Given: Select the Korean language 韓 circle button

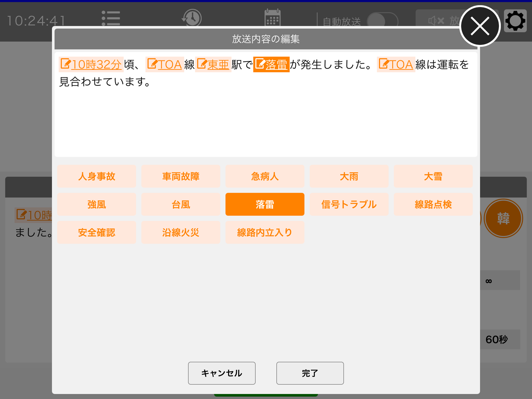Looking at the screenshot, I should pos(503,218).
